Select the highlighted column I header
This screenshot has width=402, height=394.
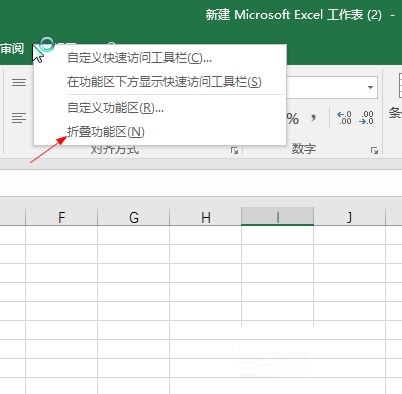click(x=277, y=217)
